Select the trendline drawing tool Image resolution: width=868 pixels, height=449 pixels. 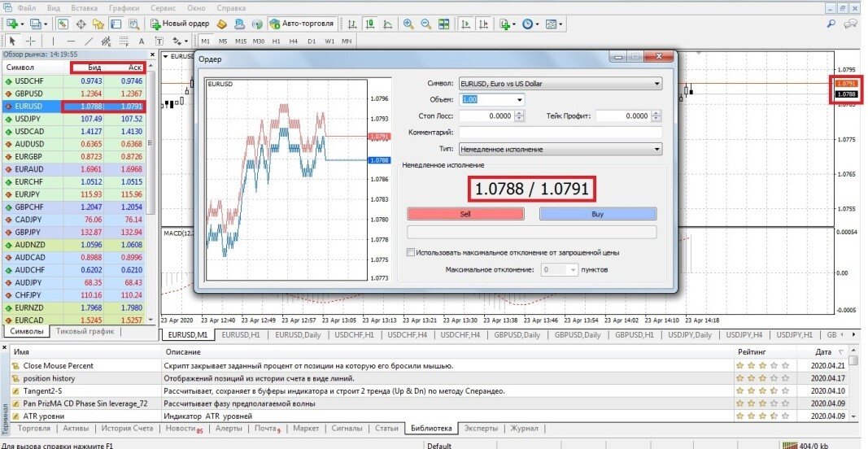tap(89, 41)
